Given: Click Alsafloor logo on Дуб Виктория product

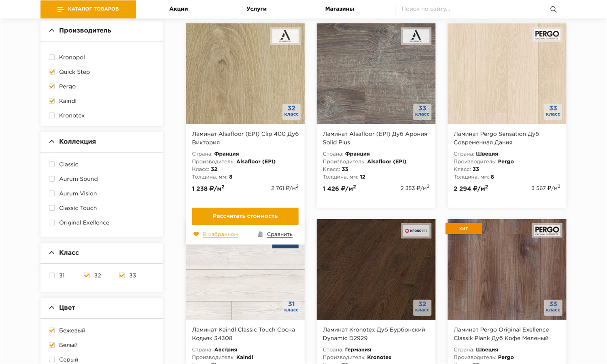Looking at the screenshot, I should (285, 36).
